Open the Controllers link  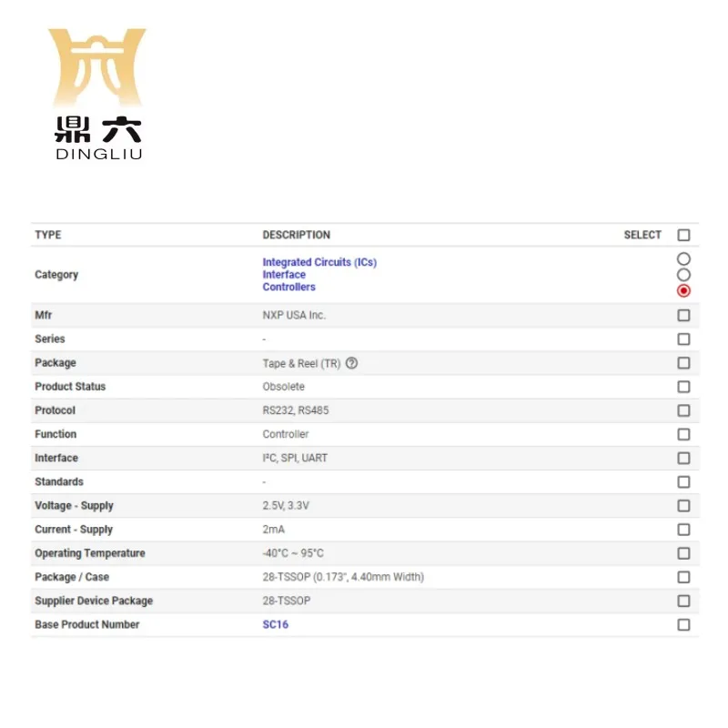tap(288, 286)
